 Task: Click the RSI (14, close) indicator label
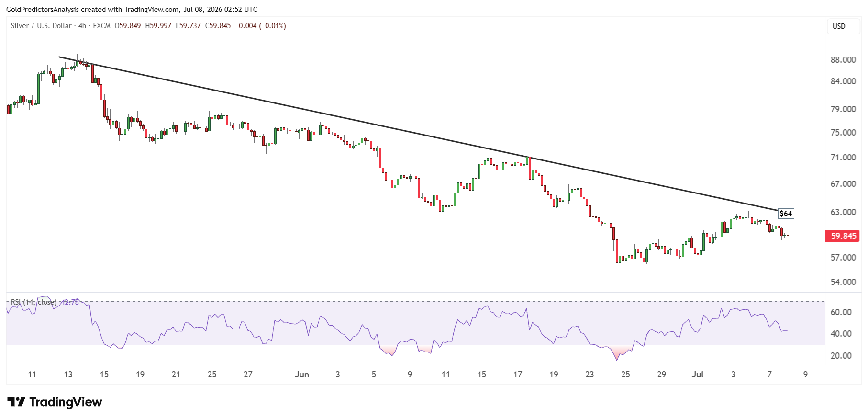33,302
